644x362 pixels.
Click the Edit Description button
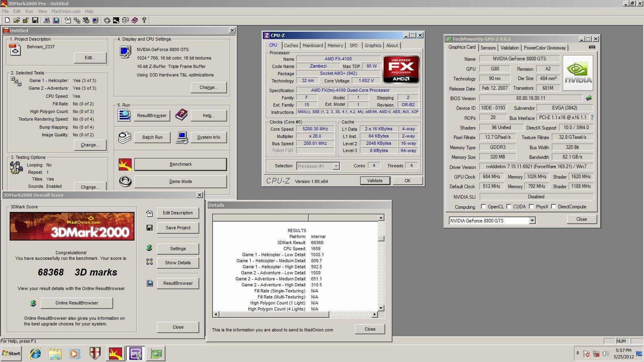pos(178,213)
